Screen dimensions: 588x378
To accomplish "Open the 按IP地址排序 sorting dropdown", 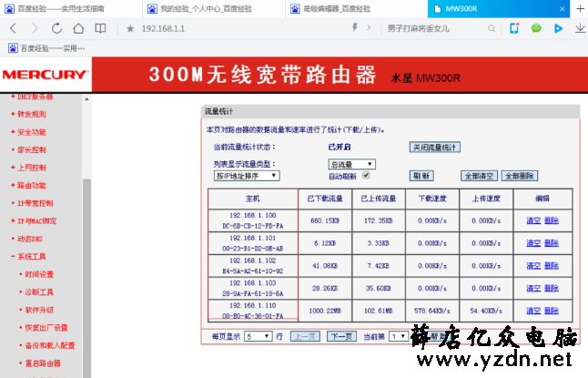I will tap(247, 176).
